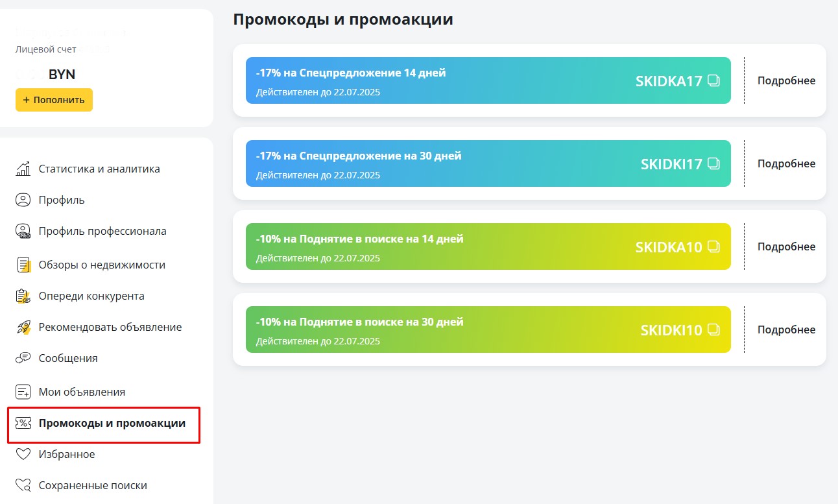Click the Опереди конкурента clipboard icon
This screenshot has height=504, width=838.
[23, 296]
